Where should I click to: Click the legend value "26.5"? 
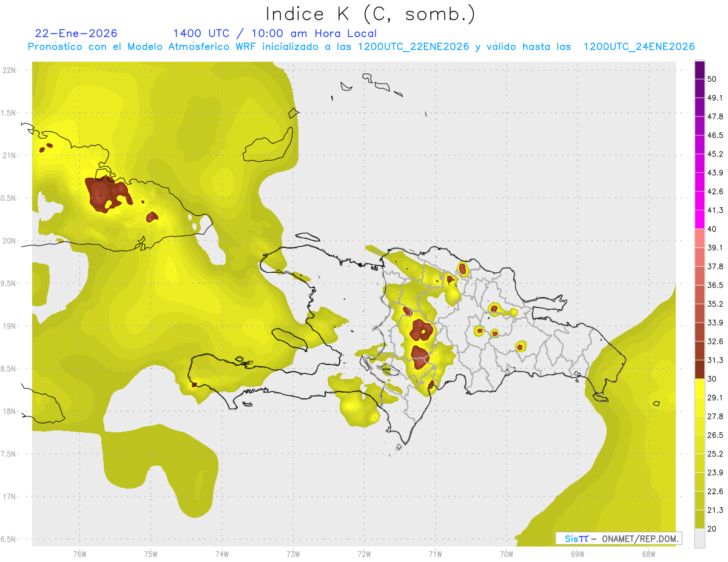[x=715, y=435]
